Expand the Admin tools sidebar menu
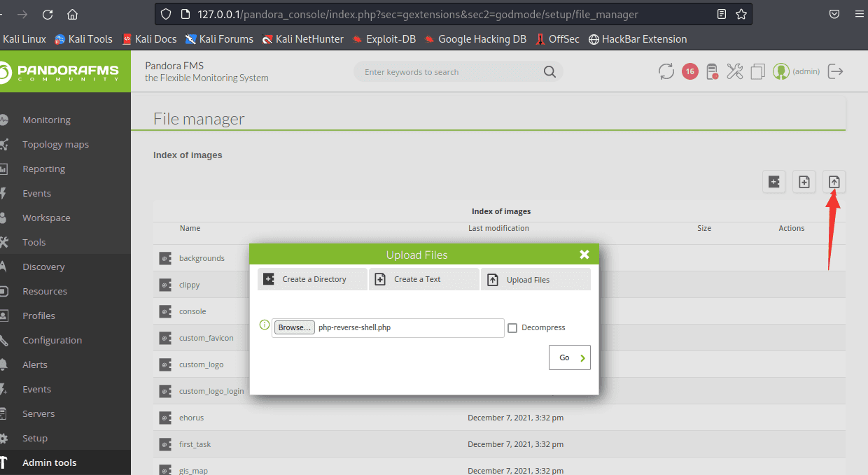This screenshot has width=868, height=475. point(49,462)
